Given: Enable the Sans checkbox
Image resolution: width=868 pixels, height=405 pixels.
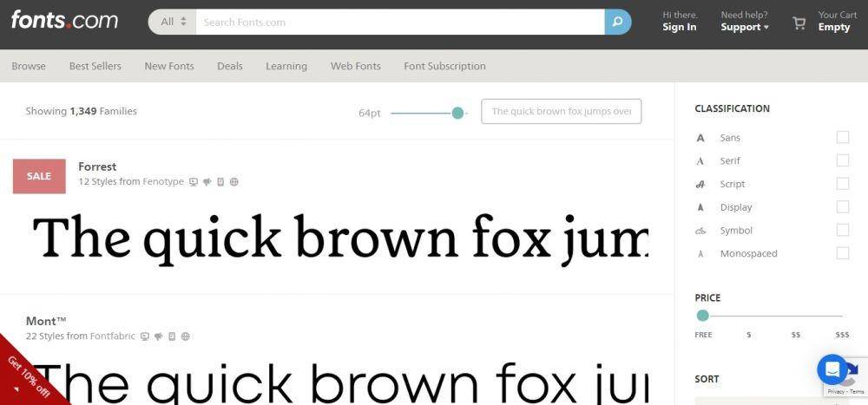Looking at the screenshot, I should pos(843,137).
